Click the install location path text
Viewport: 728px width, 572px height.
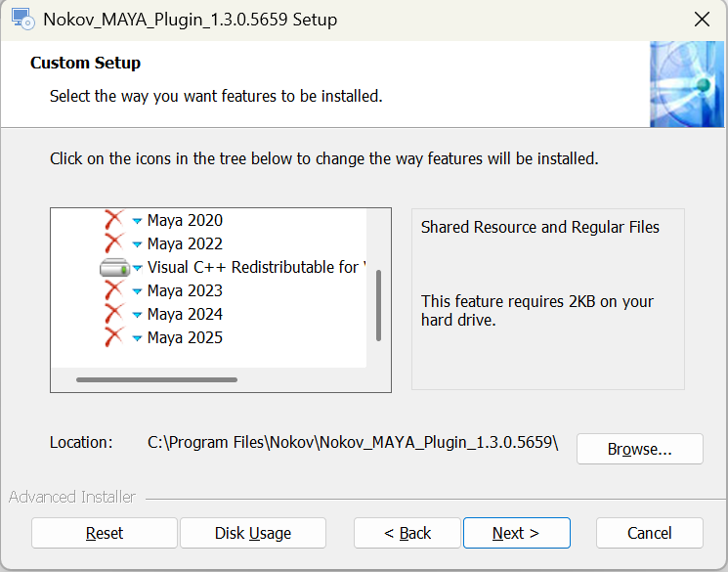(x=353, y=442)
